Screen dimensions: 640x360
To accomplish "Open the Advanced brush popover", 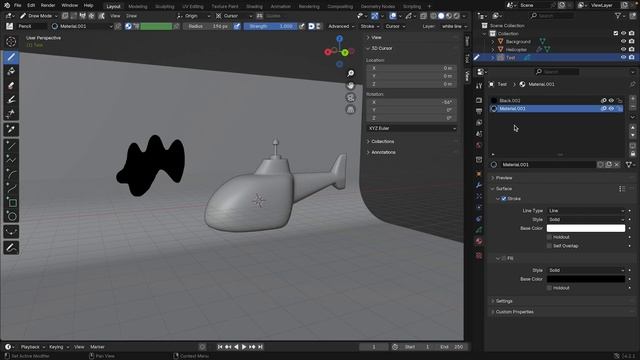I will point(341,26).
